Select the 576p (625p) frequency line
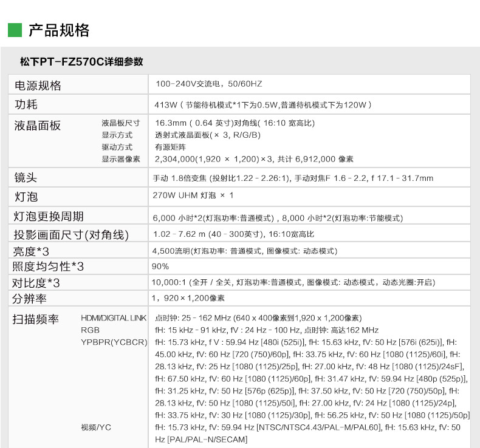The image size is (480, 448). 307,391
